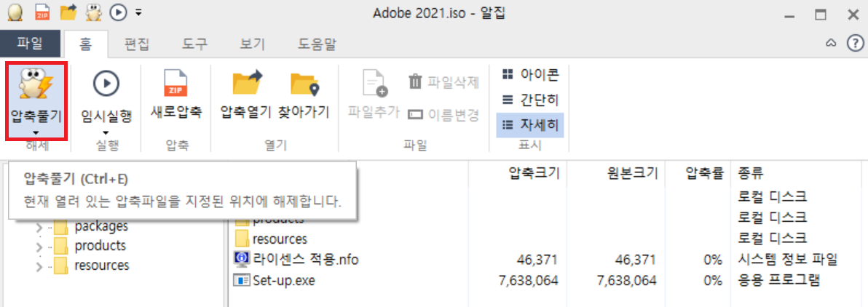Click the disabled 파일추가 icon
The height and width of the screenshot is (307, 868).
pyautogui.click(x=375, y=84)
